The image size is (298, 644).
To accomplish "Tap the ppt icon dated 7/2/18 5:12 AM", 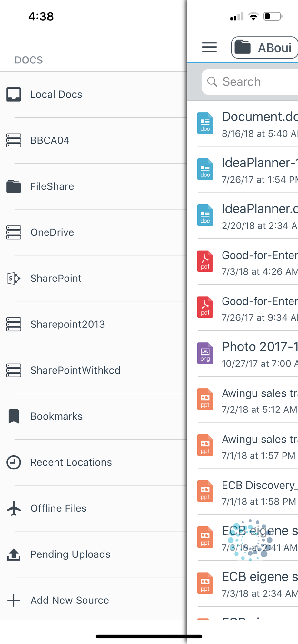I will pyautogui.click(x=205, y=399).
